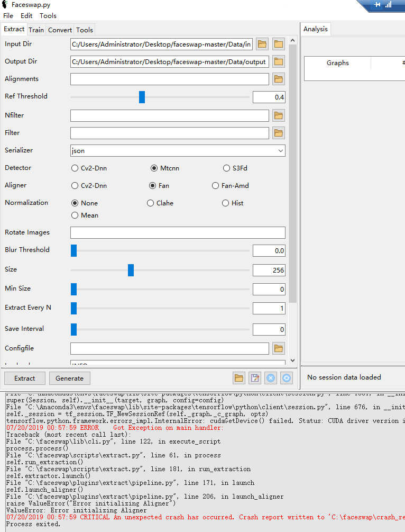
Task: Click the Output Dir path field
Action: tap(170, 62)
